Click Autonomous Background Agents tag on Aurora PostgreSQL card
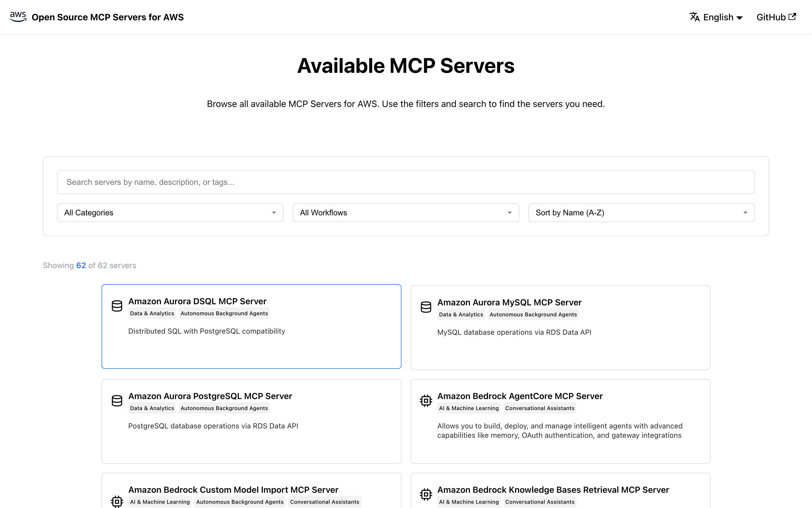 point(224,408)
